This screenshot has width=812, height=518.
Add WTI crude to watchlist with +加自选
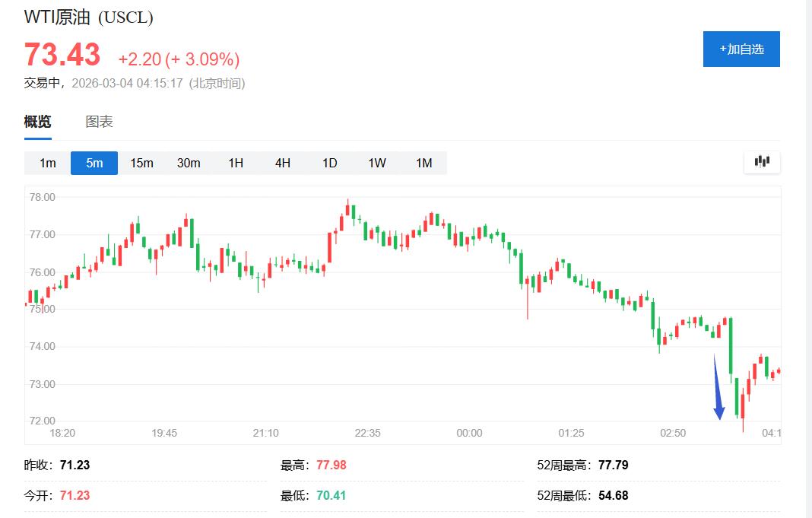click(x=741, y=49)
